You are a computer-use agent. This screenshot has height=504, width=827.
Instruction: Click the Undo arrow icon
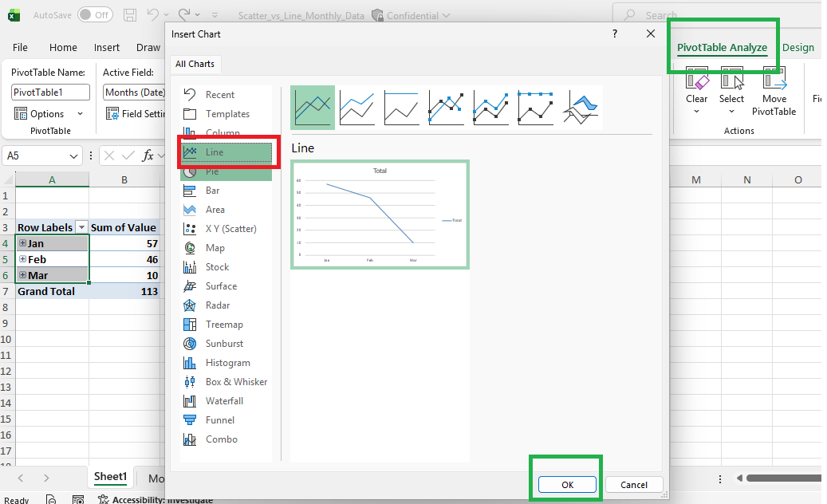coord(152,15)
